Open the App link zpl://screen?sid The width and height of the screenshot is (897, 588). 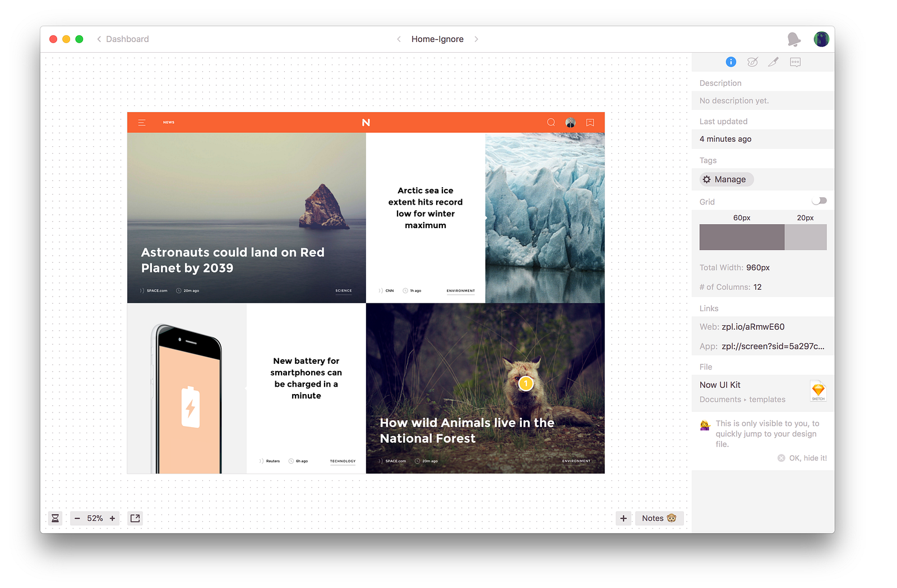pos(773,346)
